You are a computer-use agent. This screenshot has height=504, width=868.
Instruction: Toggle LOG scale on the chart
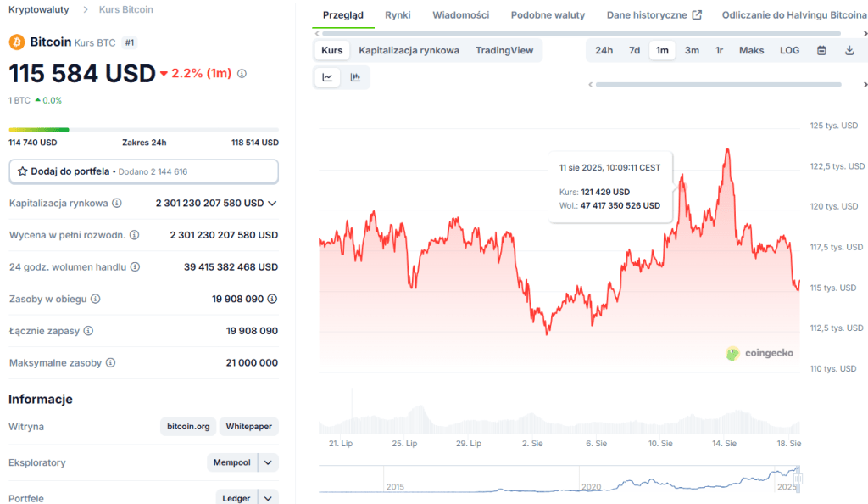coord(789,50)
